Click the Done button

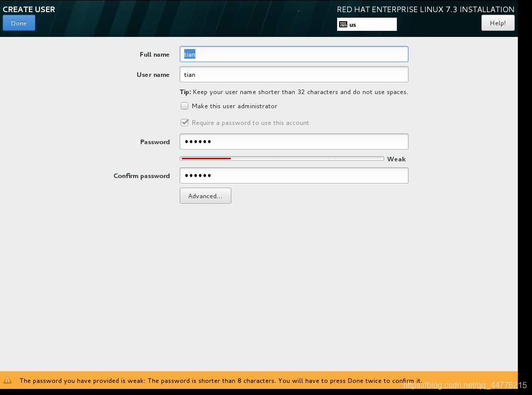point(19,23)
